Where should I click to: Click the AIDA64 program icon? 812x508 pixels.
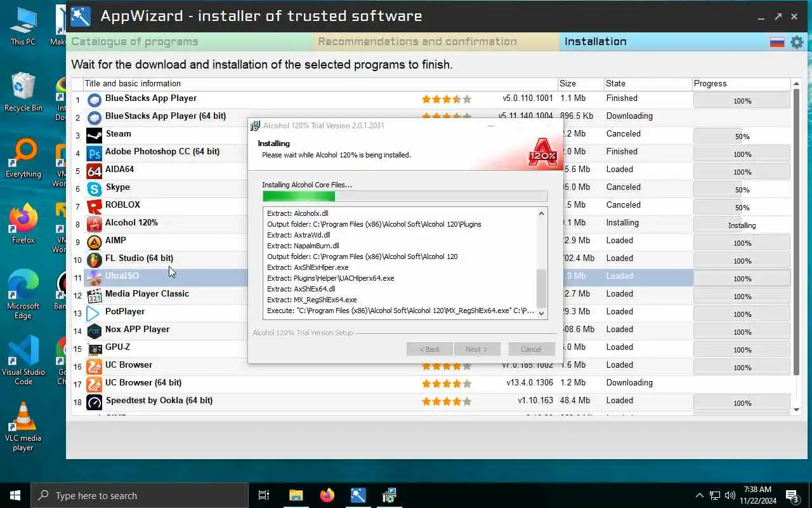94,171
